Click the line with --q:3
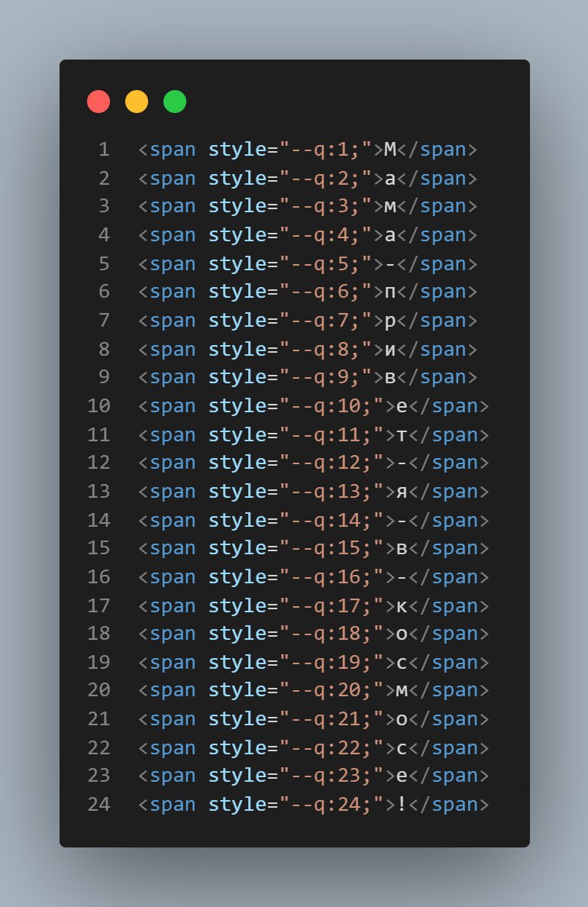Screen dimensions: 588x907 click(x=307, y=206)
